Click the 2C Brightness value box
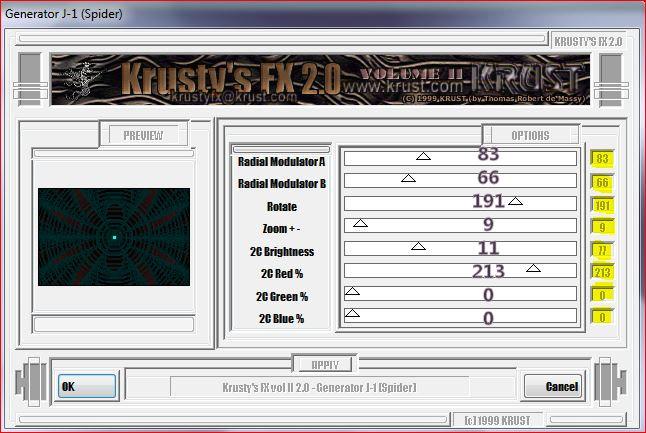646x433 pixels. coord(602,250)
